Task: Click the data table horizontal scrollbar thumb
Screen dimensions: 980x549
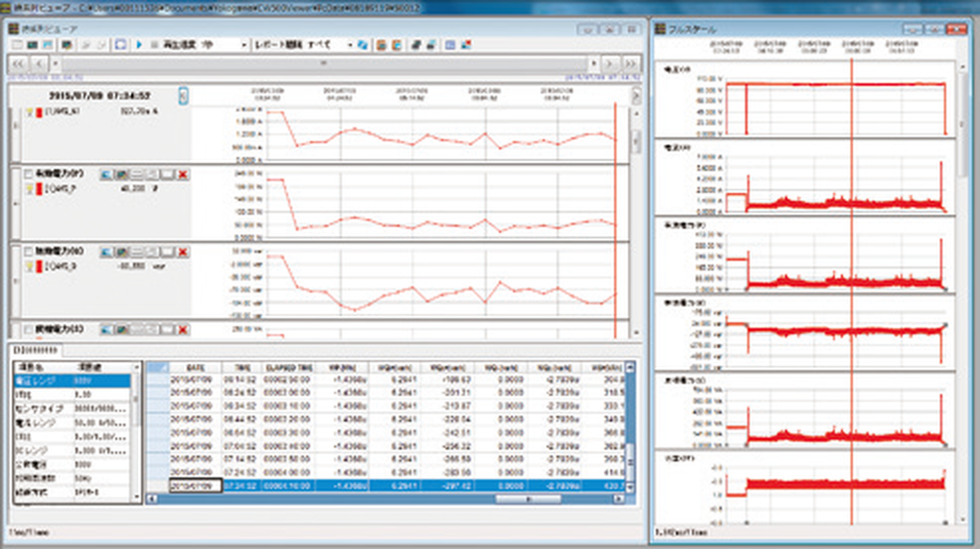Action: click(x=528, y=499)
